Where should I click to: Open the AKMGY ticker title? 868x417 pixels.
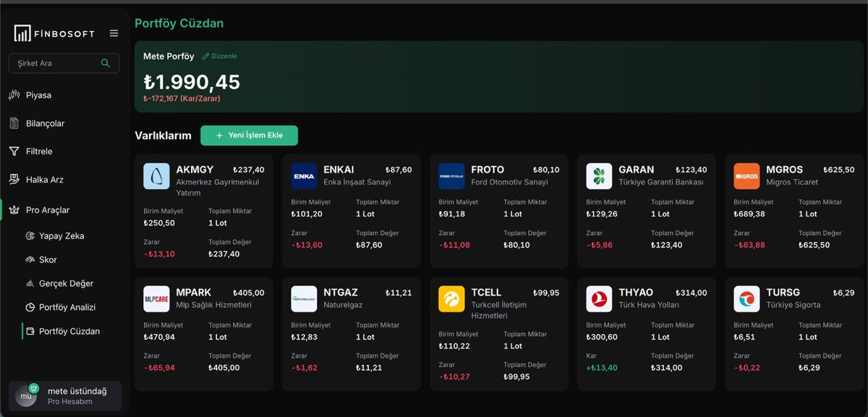(195, 170)
